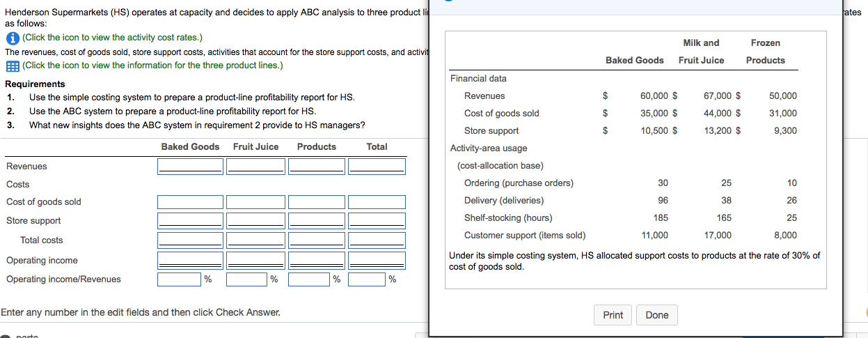Select the Total costs Products field
868x338 pixels.
316,240
